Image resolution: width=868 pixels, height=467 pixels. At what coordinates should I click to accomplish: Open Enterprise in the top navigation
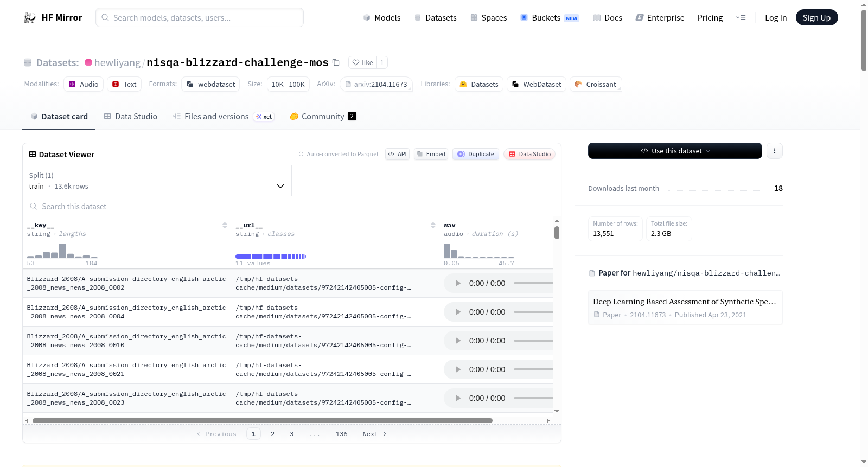click(660, 17)
